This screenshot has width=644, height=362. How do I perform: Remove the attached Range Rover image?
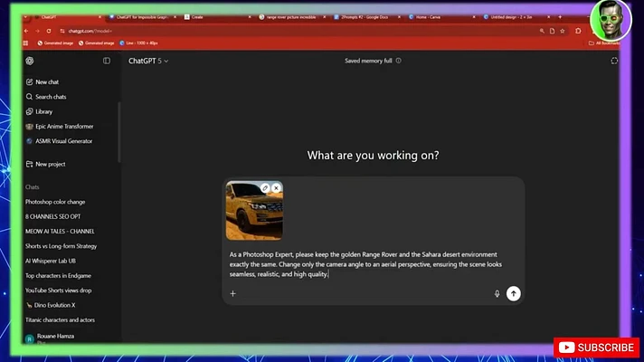(x=276, y=188)
